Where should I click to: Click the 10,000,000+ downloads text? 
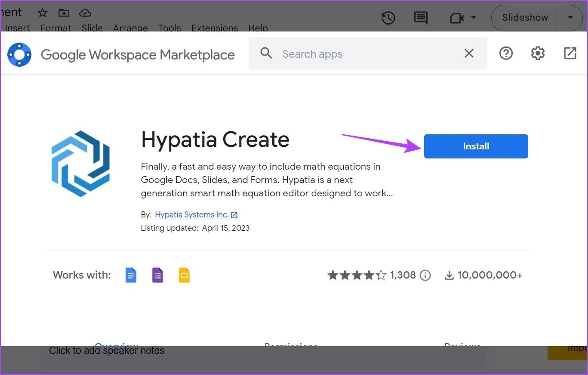[x=490, y=275]
